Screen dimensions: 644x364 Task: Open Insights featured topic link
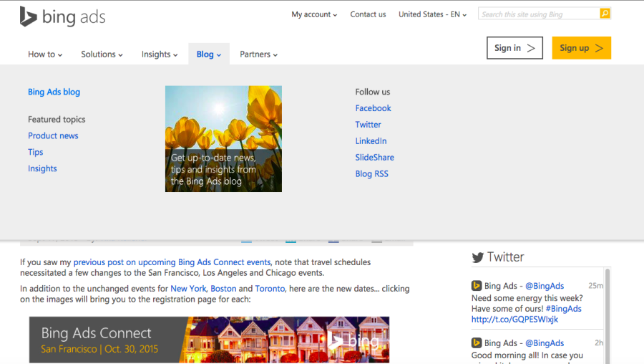coord(42,168)
